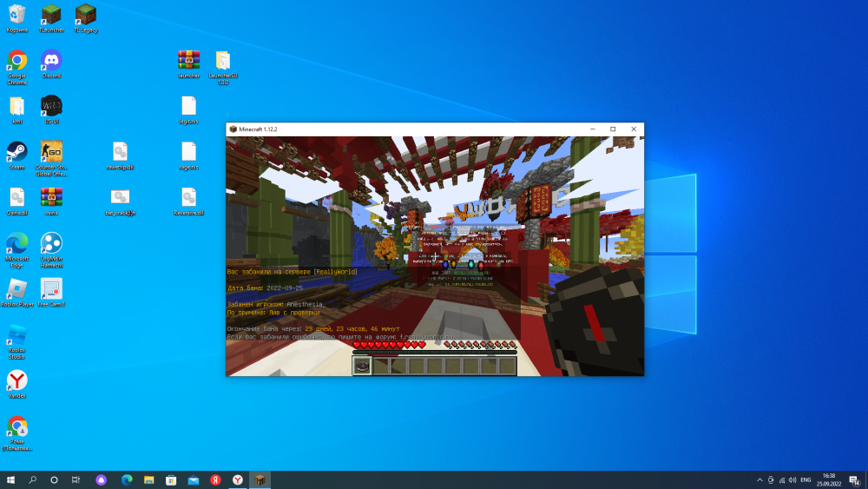This screenshot has width=868, height=489.
Task: Select the Chrome profile shortcut Рома
Action: [x=17, y=433]
